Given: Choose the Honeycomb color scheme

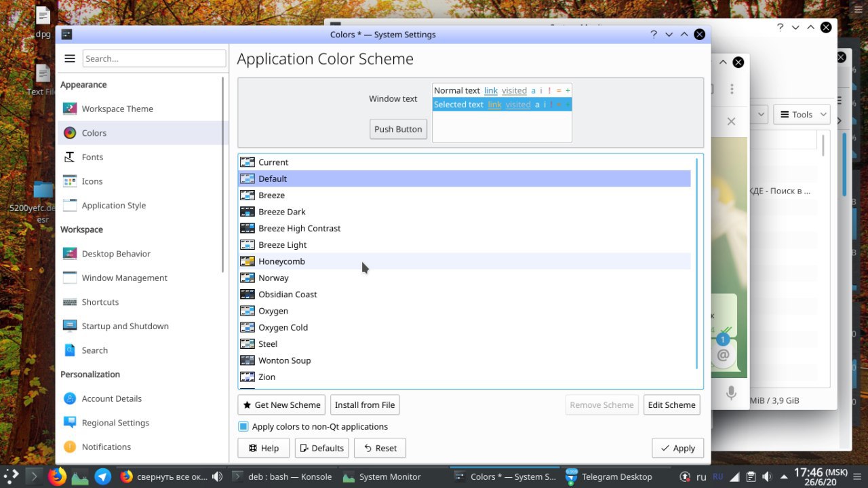Looking at the screenshot, I should coord(281,261).
